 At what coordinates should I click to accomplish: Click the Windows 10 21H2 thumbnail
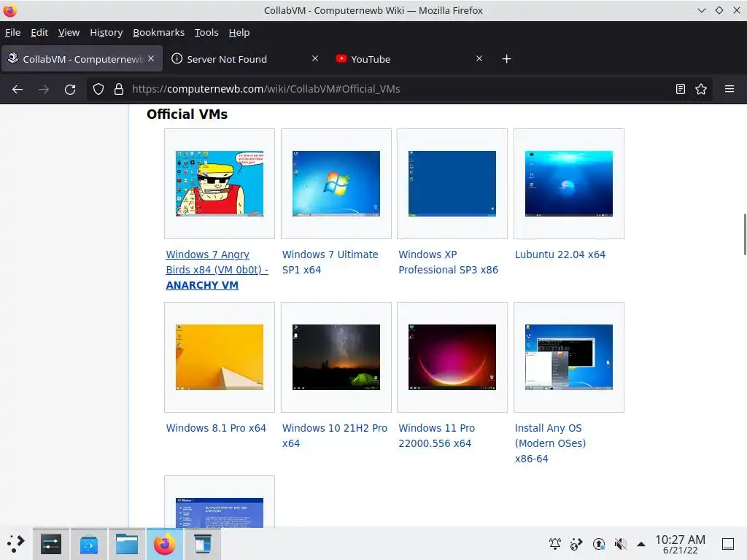tap(336, 357)
